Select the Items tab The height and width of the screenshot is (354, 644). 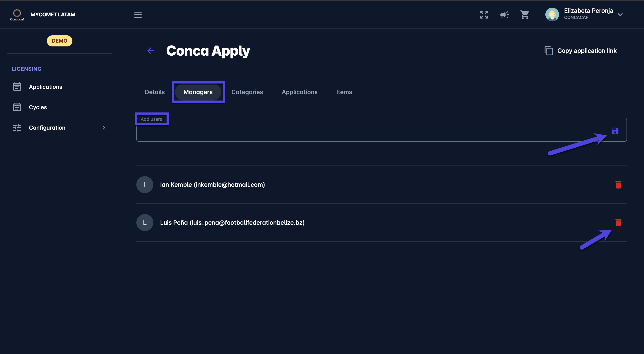(x=344, y=92)
